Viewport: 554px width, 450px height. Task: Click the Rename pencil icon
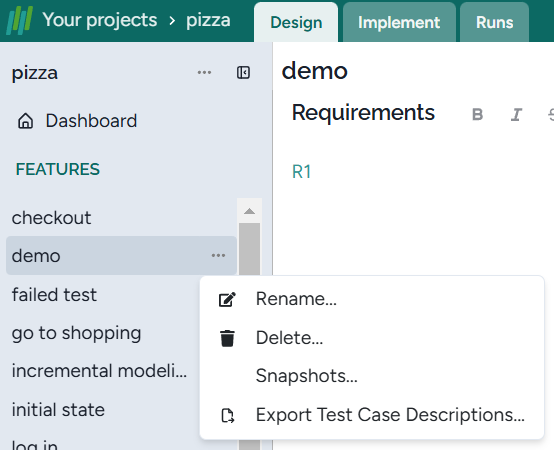pyautogui.click(x=227, y=299)
